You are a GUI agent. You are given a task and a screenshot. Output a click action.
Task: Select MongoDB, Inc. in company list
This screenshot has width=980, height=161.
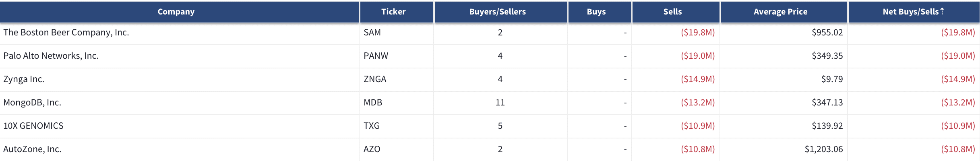(32, 102)
